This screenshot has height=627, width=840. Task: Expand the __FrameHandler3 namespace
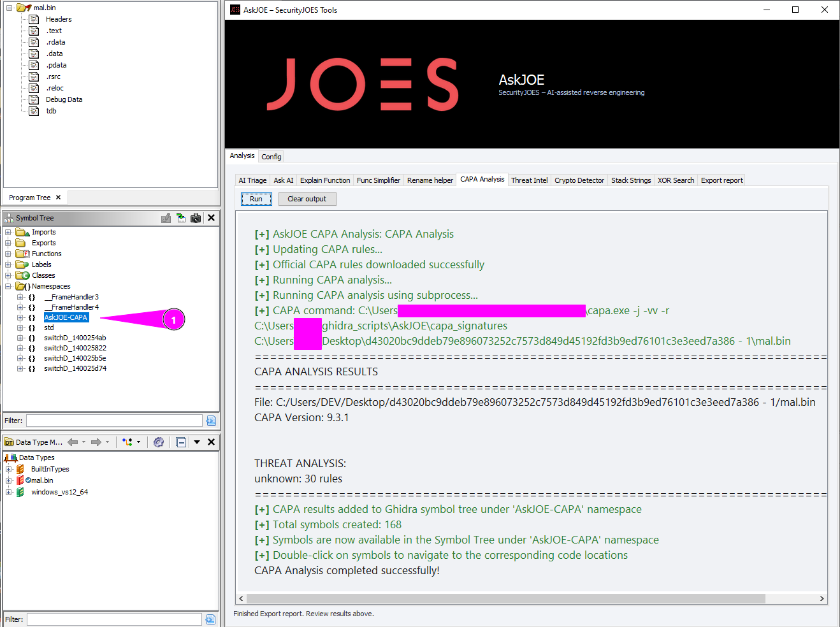point(20,297)
